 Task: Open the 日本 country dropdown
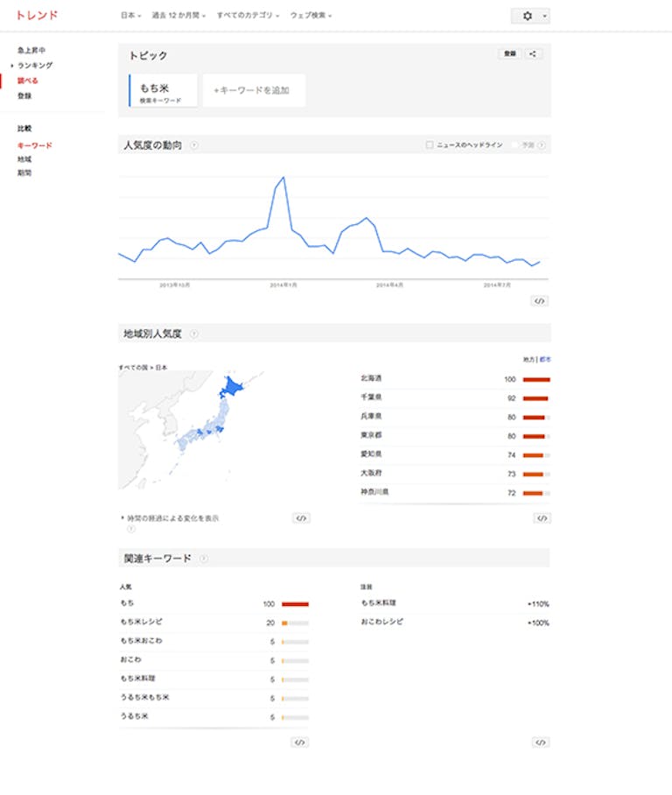pos(130,16)
